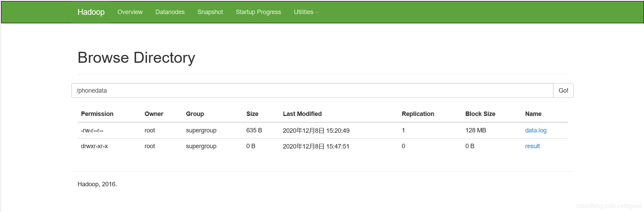Click the Go! button
This screenshot has width=644, height=212.
[x=563, y=91]
